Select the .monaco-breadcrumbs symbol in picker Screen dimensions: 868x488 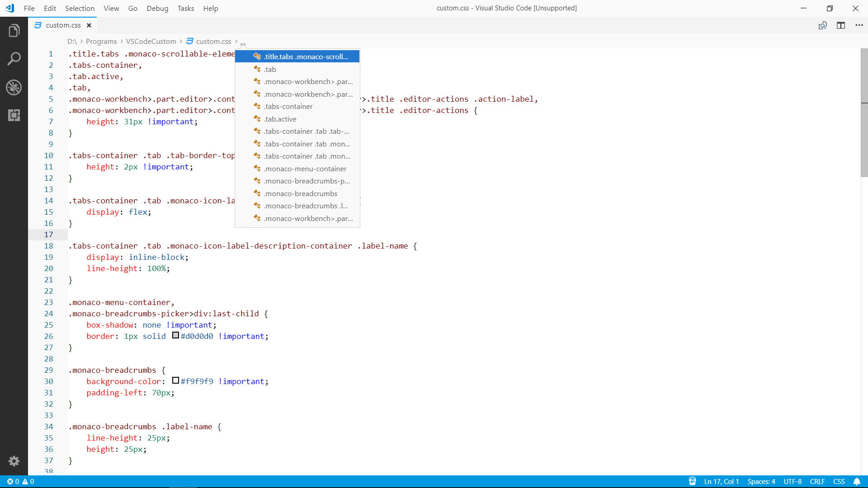[297, 193]
